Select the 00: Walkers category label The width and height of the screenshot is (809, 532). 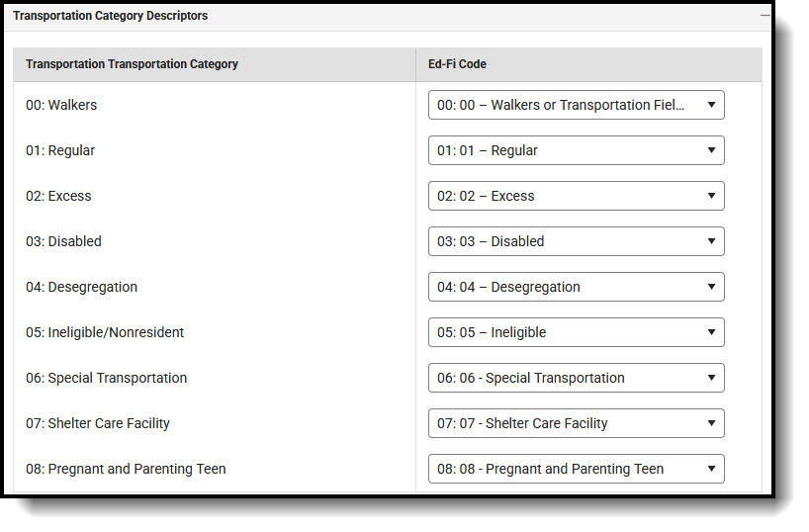tap(61, 105)
